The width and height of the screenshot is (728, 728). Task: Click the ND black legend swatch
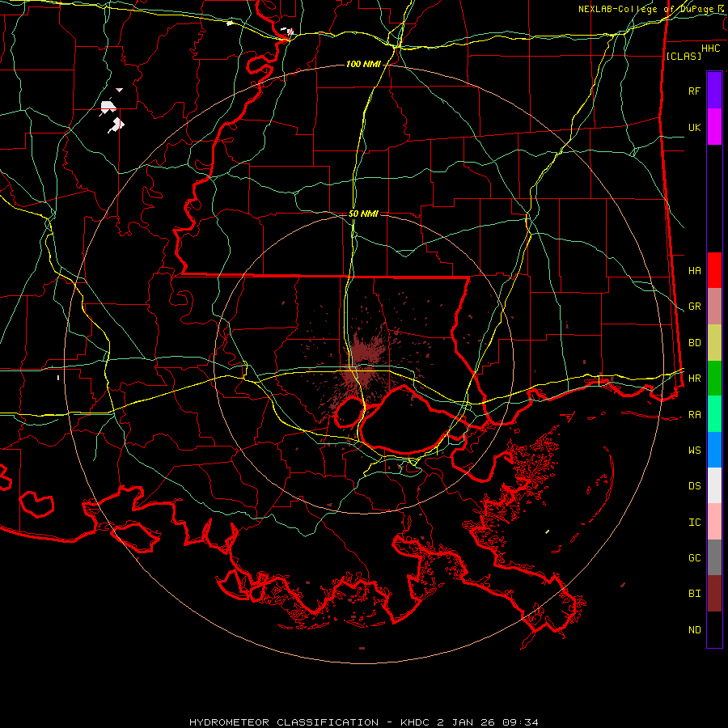pyautogui.click(x=714, y=629)
